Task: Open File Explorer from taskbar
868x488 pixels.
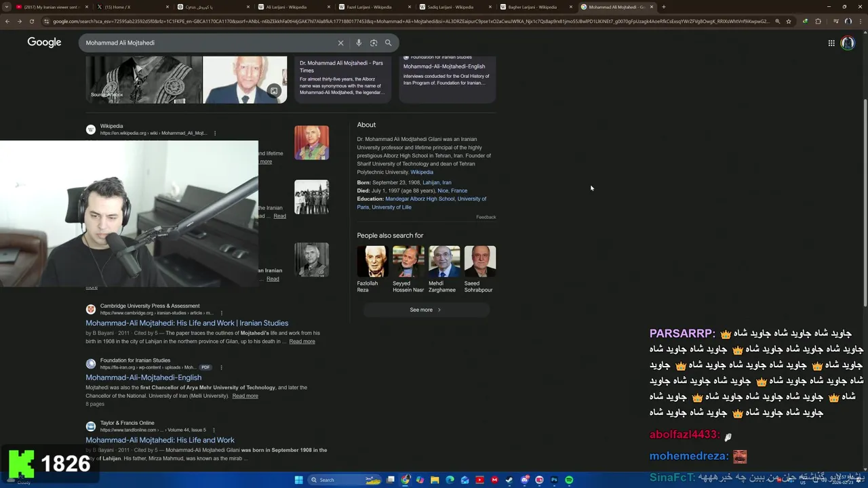Action: coord(435,480)
